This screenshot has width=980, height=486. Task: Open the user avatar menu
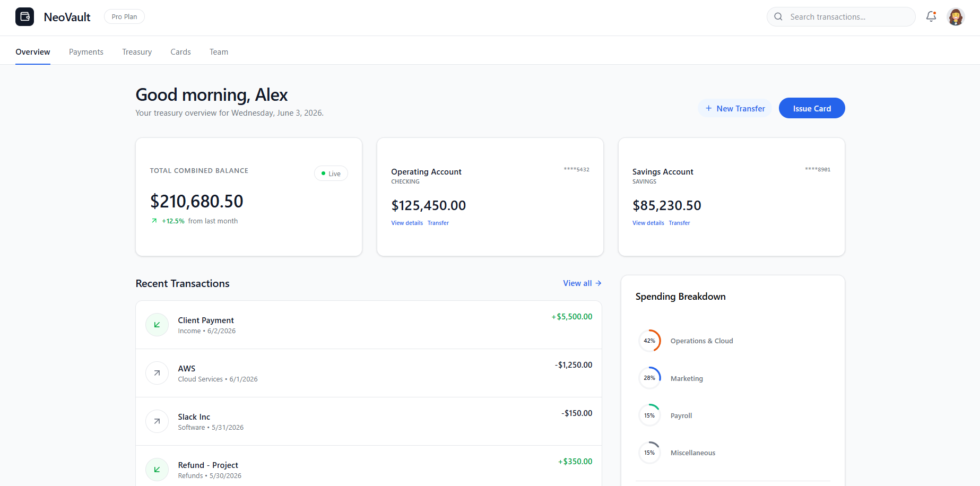click(x=956, y=17)
